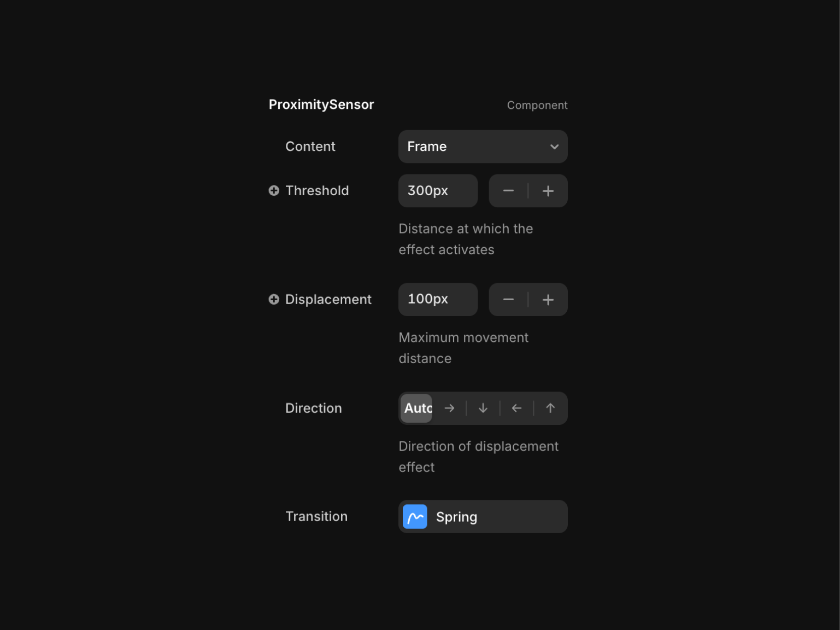The height and width of the screenshot is (630, 840).
Task: Select the up arrow direction
Action: point(550,408)
